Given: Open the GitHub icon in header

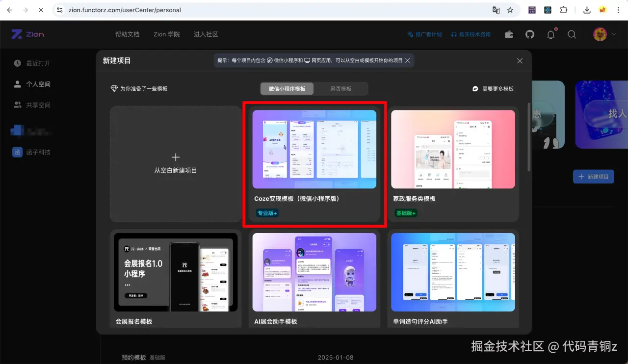Looking at the screenshot, I should click(x=530, y=34).
